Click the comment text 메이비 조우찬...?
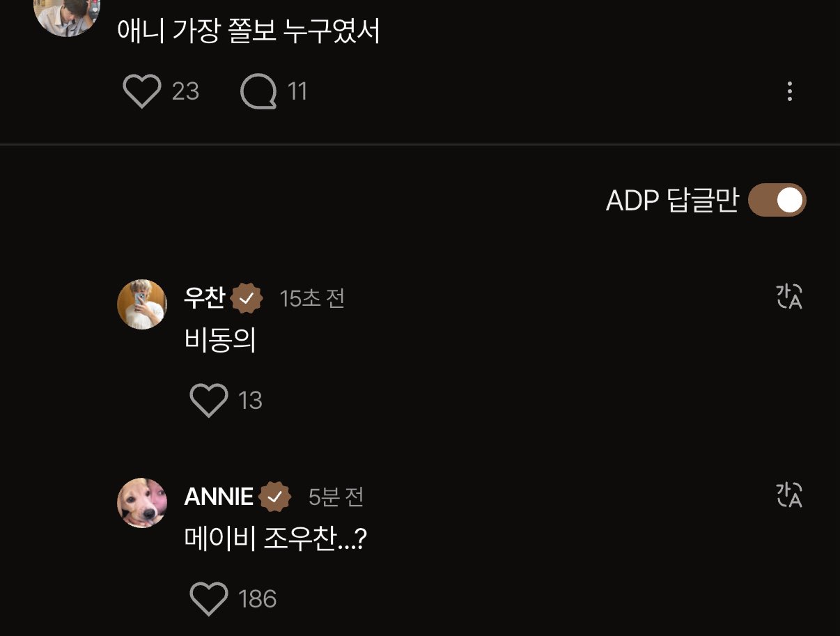 (275, 538)
